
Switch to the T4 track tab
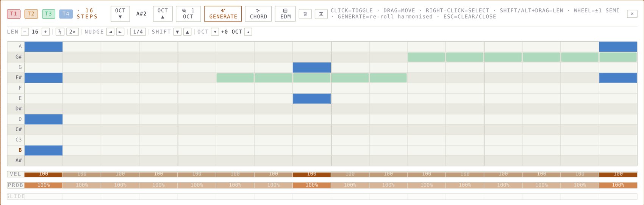[x=66, y=14]
